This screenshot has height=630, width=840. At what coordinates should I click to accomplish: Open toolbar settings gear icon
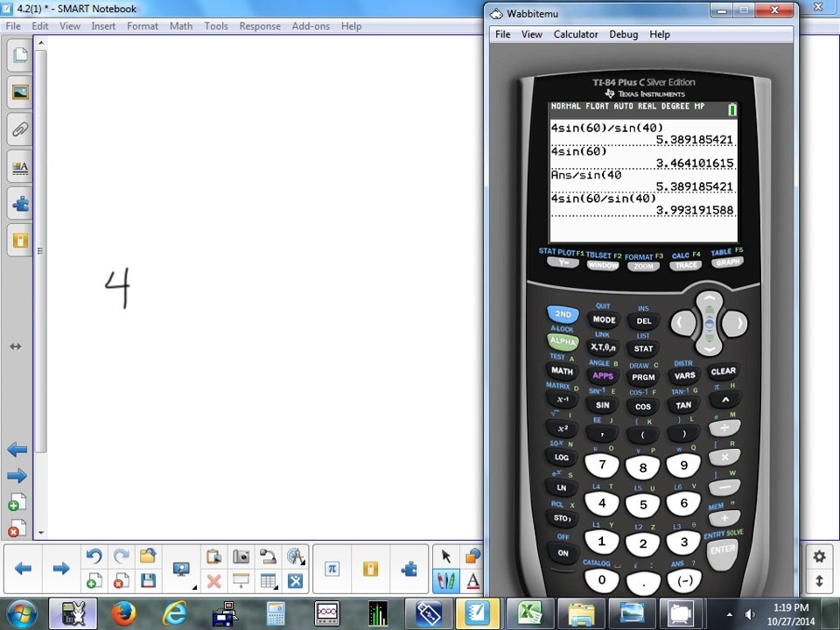click(x=819, y=556)
